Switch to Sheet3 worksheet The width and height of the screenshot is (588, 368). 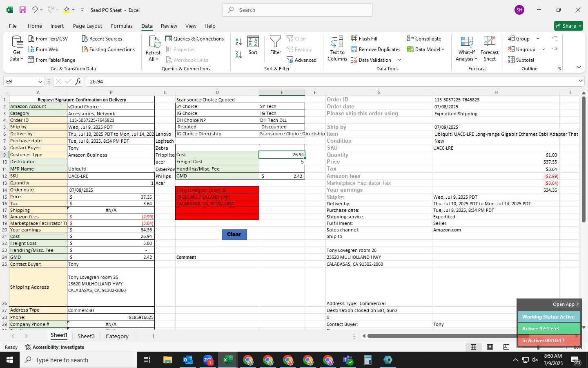[x=86, y=336]
